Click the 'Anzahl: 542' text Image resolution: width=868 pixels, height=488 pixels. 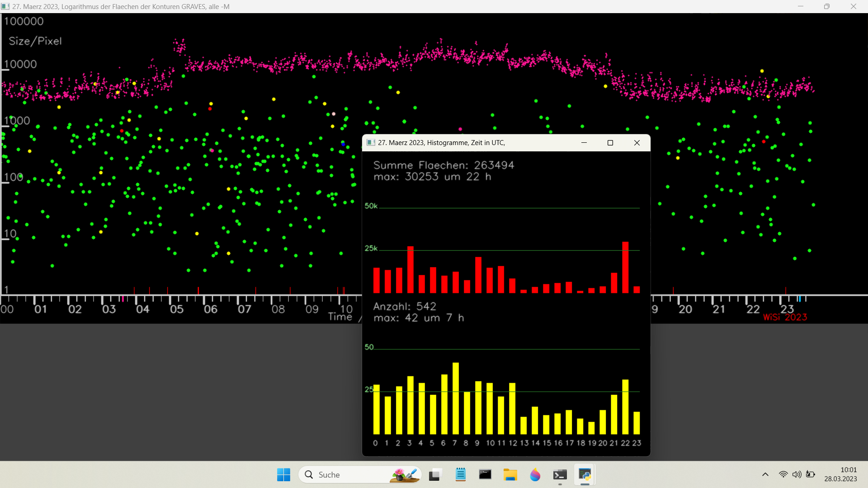(405, 306)
